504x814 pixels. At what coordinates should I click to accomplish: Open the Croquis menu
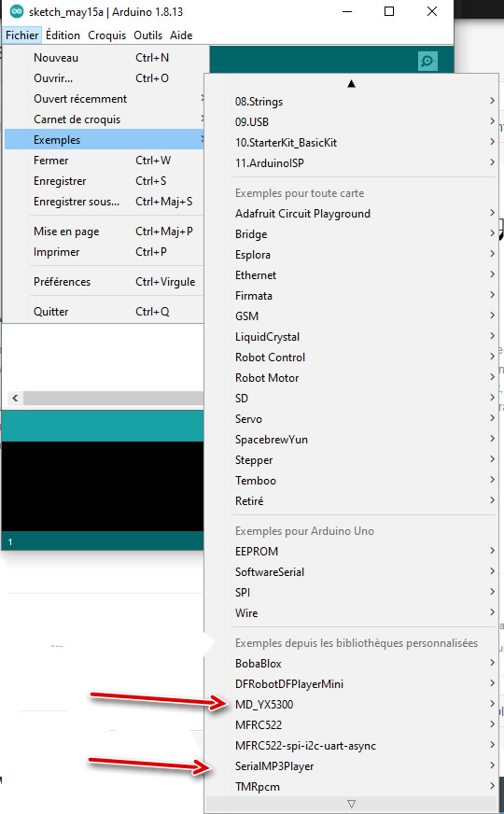point(107,35)
